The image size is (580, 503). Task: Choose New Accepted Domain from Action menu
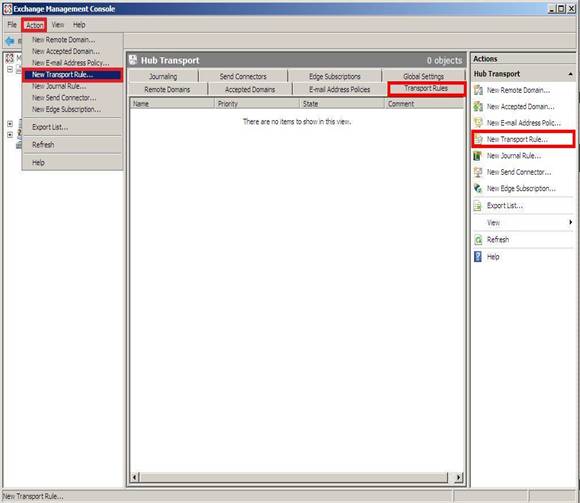tap(72, 51)
